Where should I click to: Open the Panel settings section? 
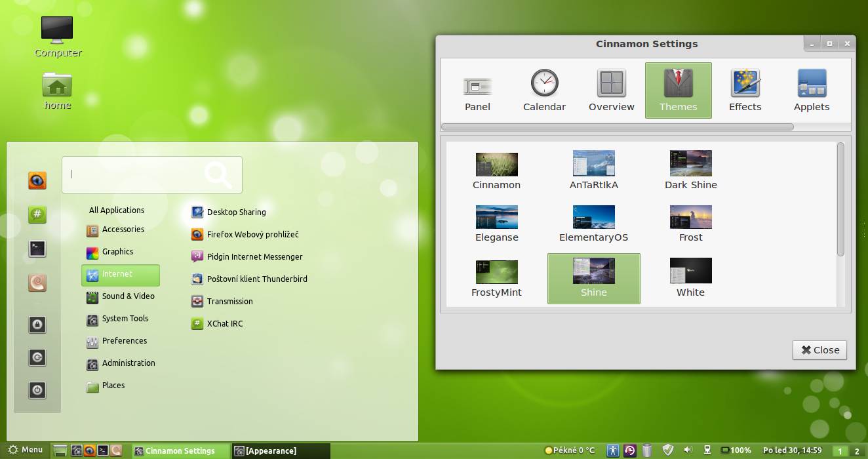click(477, 90)
